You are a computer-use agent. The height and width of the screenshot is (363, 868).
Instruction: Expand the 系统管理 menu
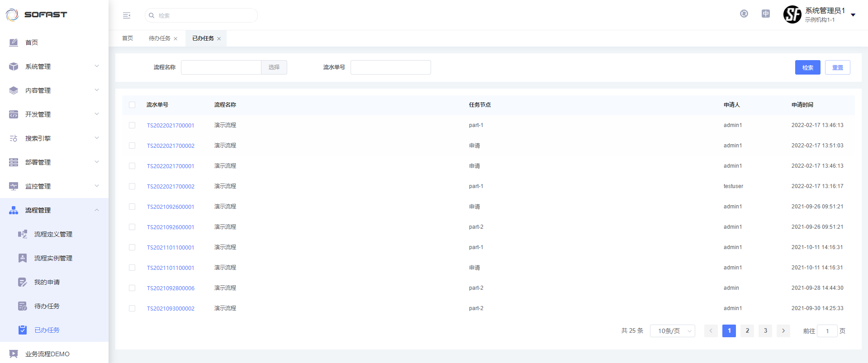pyautogui.click(x=54, y=66)
